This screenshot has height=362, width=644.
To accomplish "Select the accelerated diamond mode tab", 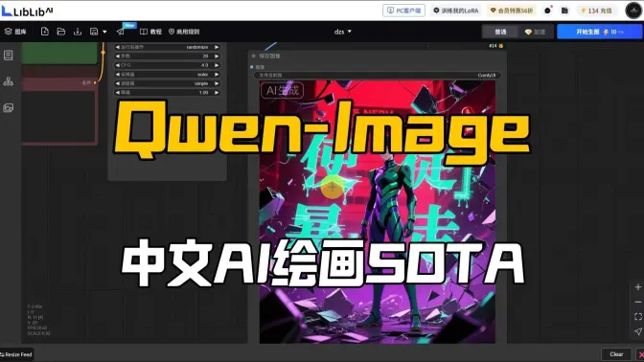I will tap(535, 32).
